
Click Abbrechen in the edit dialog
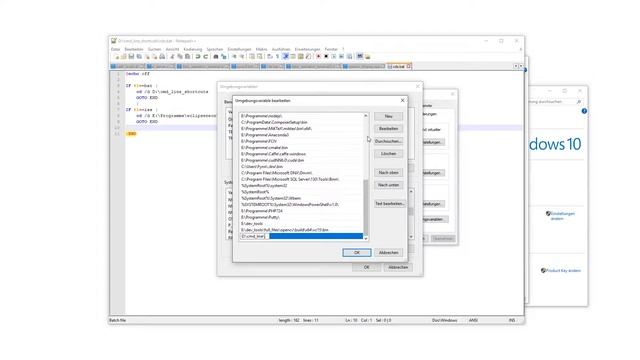point(389,253)
